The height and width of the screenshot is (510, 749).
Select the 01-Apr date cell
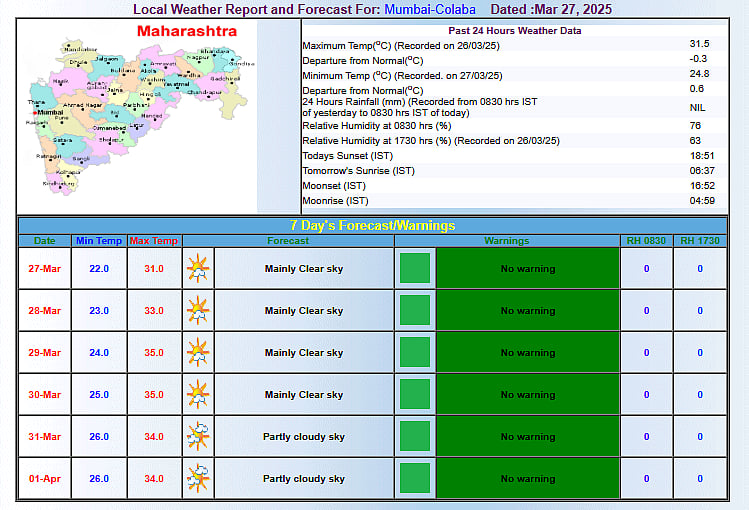coord(44,478)
